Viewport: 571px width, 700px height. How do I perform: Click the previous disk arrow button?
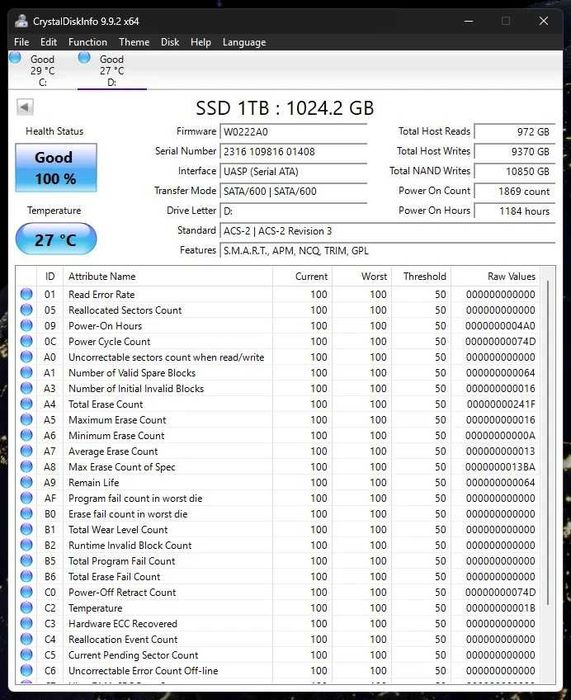click(25, 107)
